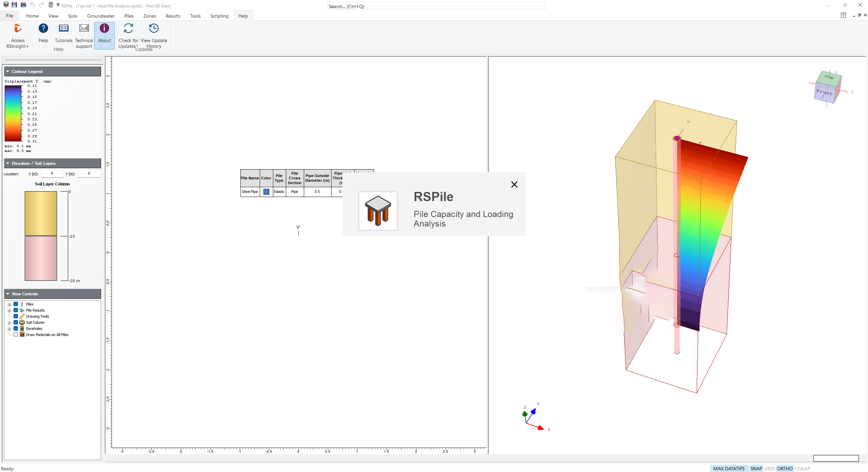Toggle SNAP in status bar
868x472 pixels.
[x=756, y=468]
